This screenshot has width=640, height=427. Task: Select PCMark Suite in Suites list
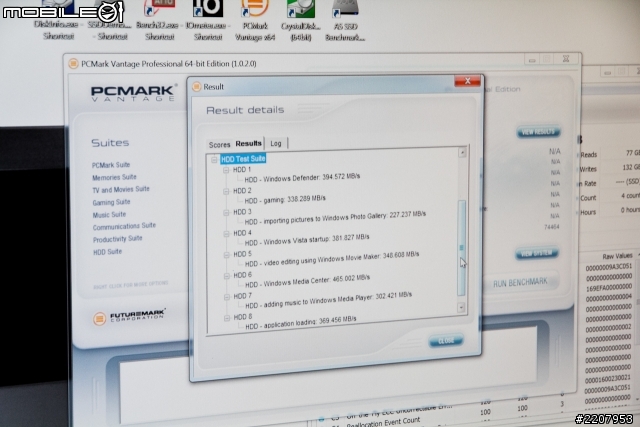111,165
